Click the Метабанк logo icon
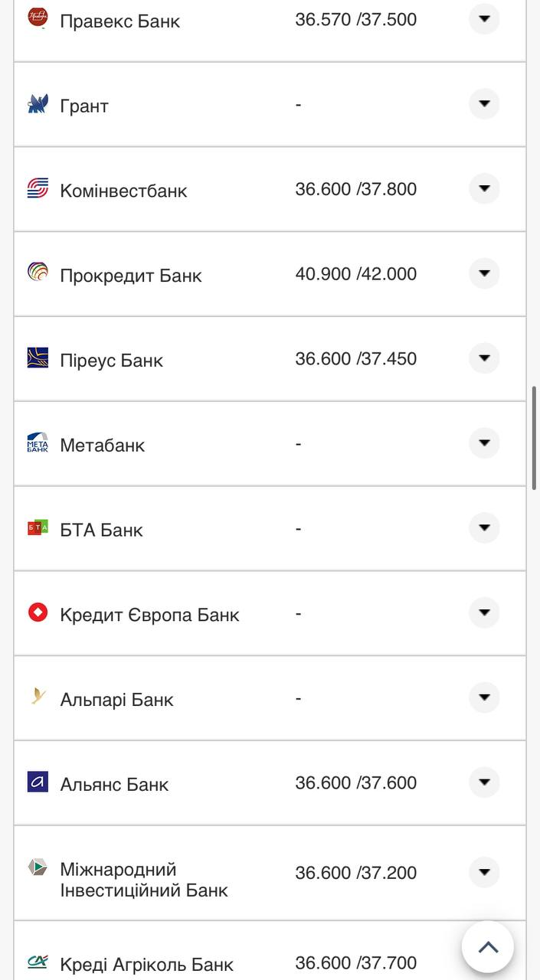 (38, 443)
